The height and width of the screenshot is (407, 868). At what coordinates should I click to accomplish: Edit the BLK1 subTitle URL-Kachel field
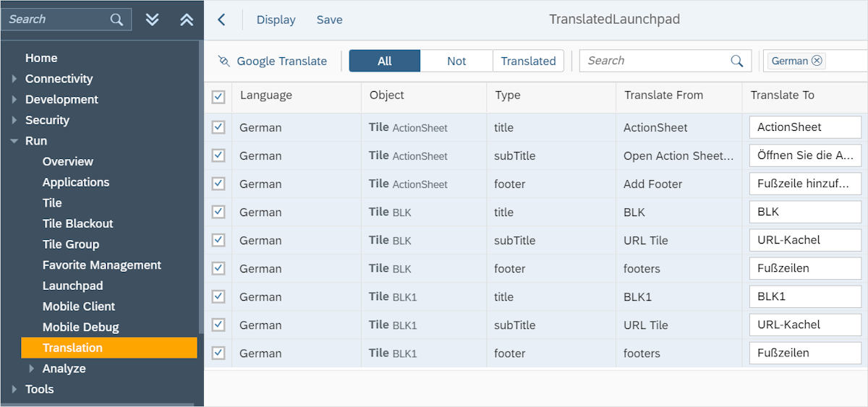[x=805, y=325]
